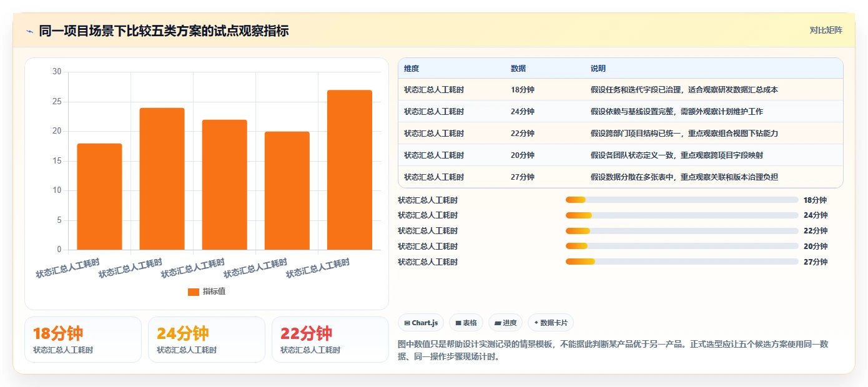This screenshot has height=387, width=868.
Task: Click the 18分钟 progress bar
Action: click(682, 200)
